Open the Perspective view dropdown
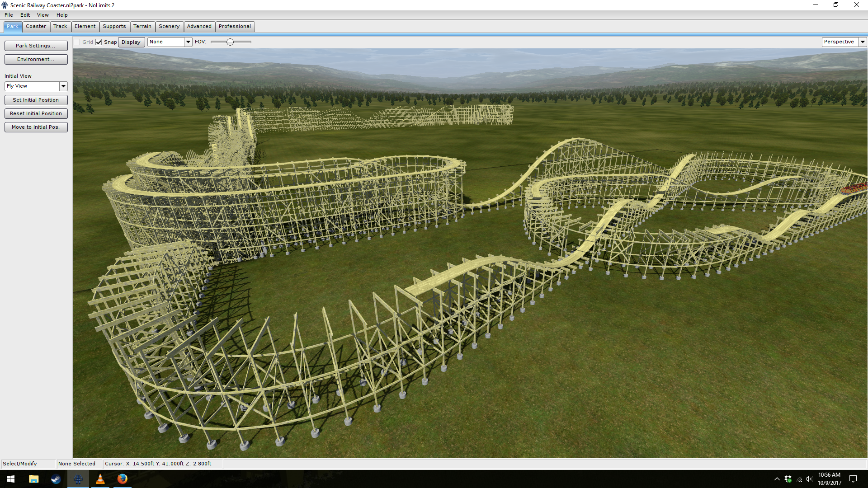This screenshot has width=868, height=488. [x=863, y=42]
